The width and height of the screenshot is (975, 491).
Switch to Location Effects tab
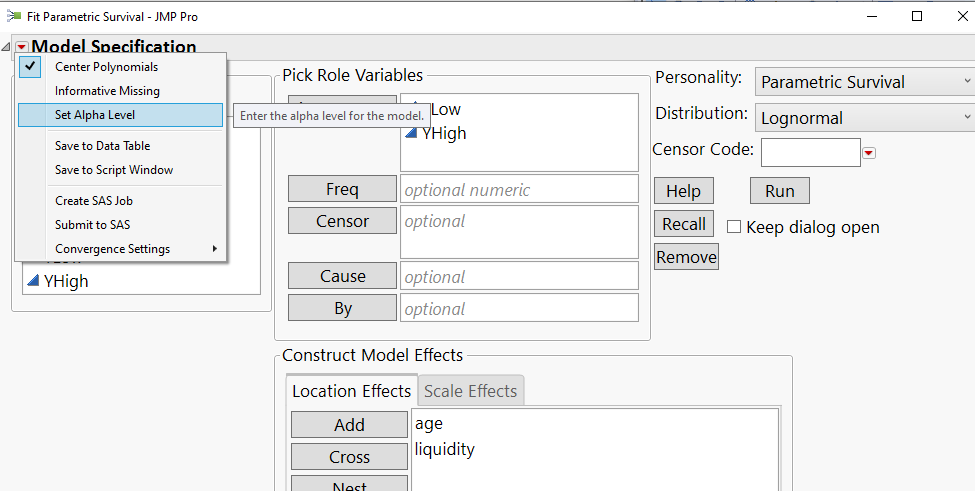(x=351, y=391)
